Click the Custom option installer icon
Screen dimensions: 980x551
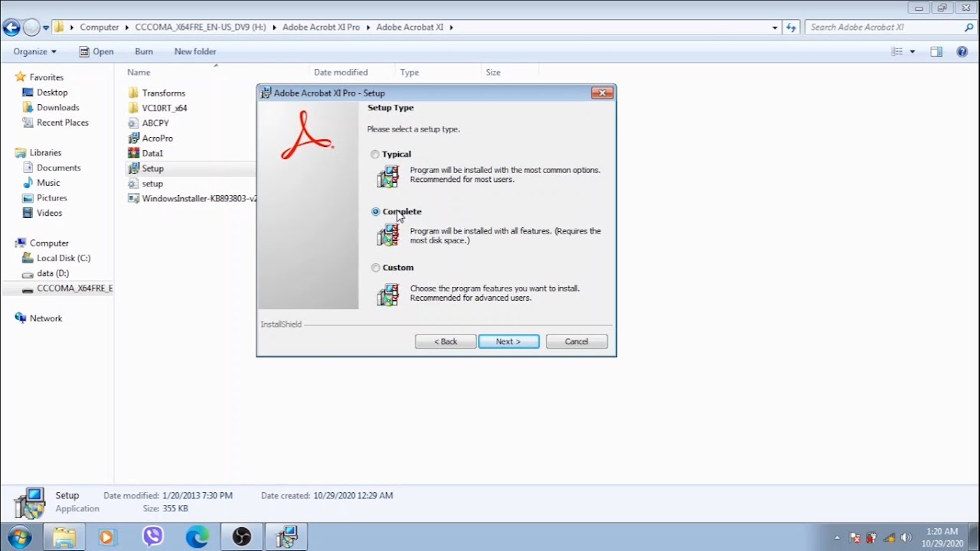[388, 295]
